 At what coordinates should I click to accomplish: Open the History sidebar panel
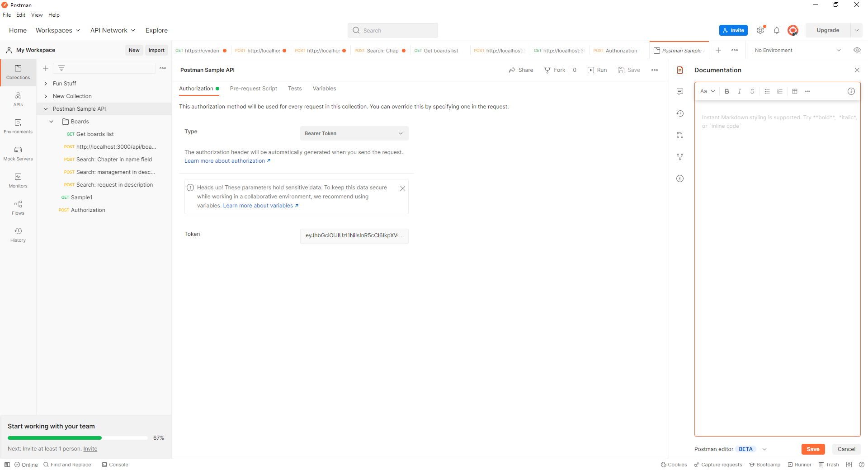pyautogui.click(x=18, y=235)
